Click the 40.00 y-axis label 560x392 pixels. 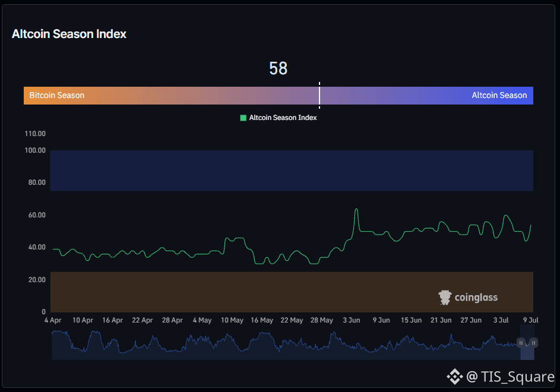[37, 247]
